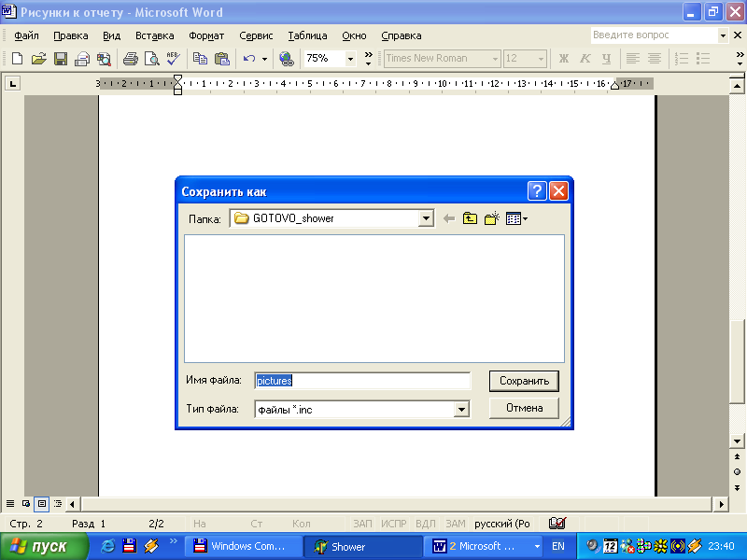747x560 pixels.
Task: Open the question box dropdown arrow
Action: (723, 35)
